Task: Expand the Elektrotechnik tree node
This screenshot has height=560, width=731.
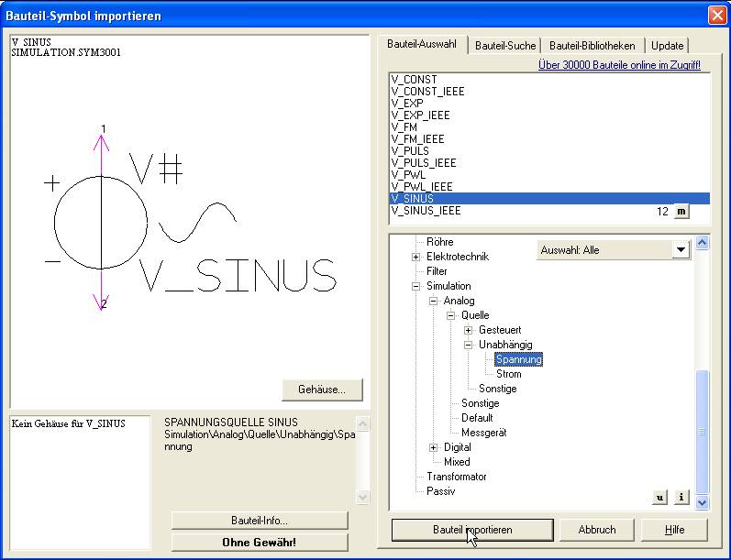Action: pyautogui.click(x=415, y=257)
